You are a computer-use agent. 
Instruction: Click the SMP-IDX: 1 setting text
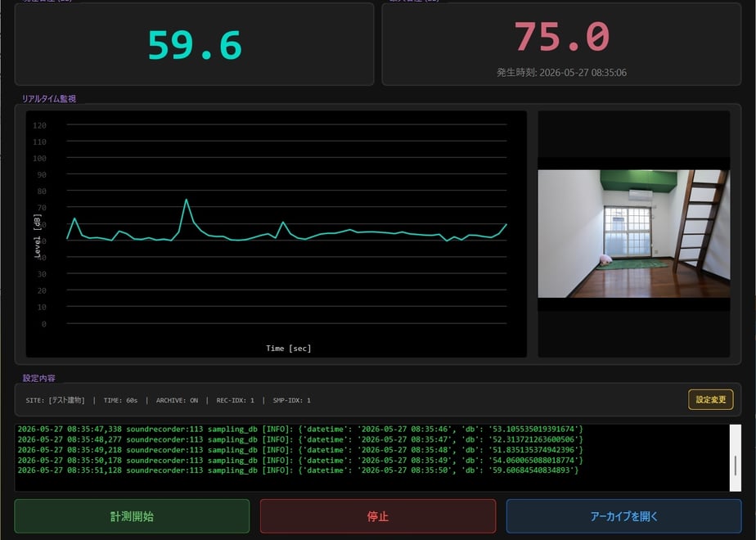[x=292, y=400]
